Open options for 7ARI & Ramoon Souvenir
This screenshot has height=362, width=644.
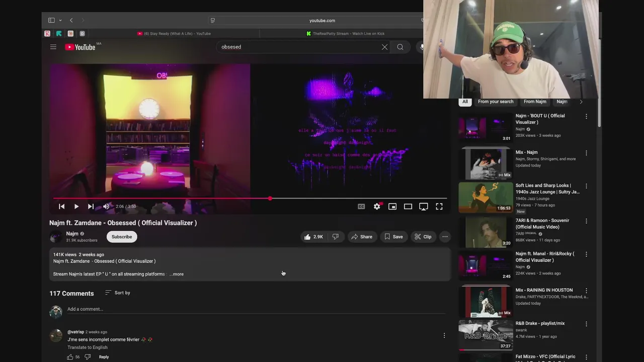point(586,221)
